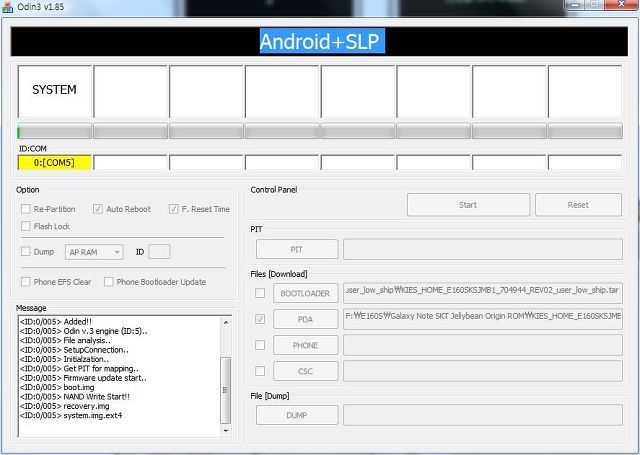Click the PIT file path field
Viewport: 640px width, 455px height.
pos(483,249)
